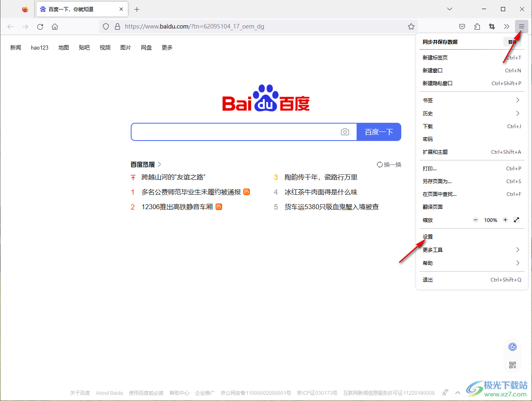
Task: Open hot search 12306推出高铁静音车厢
Action: (x=177, y=207)
